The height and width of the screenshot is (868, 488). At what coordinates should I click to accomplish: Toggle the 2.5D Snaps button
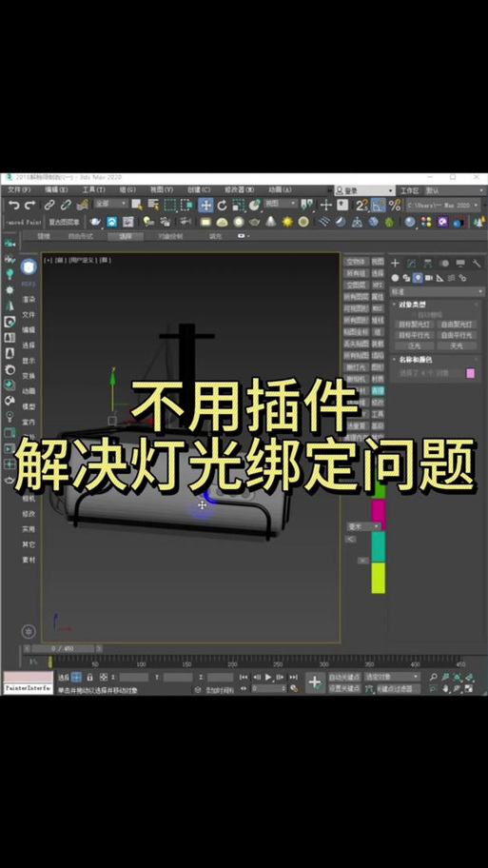361,206
